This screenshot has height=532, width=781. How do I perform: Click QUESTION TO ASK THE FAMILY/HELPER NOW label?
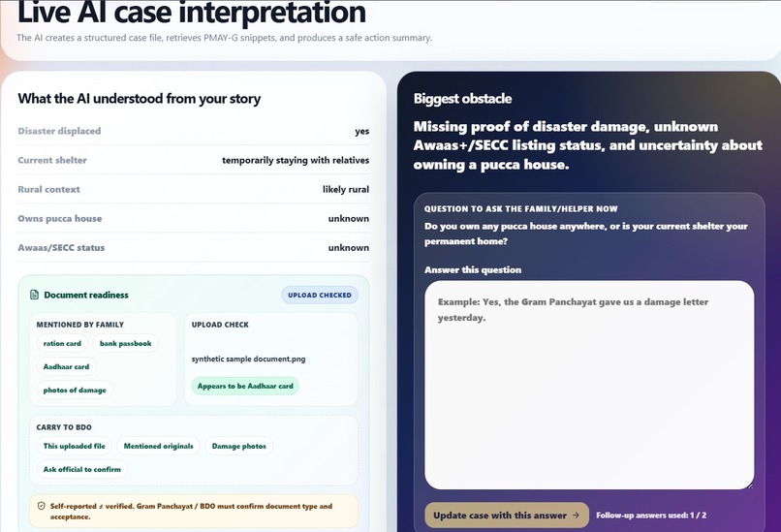[521, 208]
